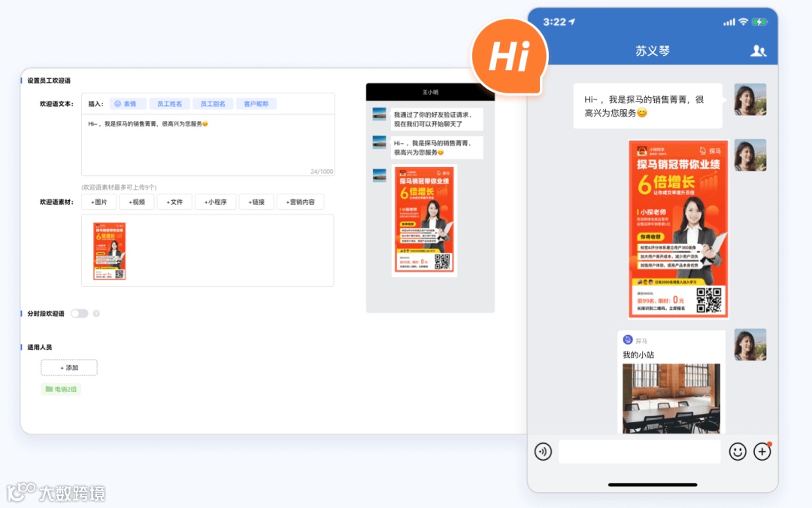
Task: Open contacts icon in chat header
Action: pos(758,49)
